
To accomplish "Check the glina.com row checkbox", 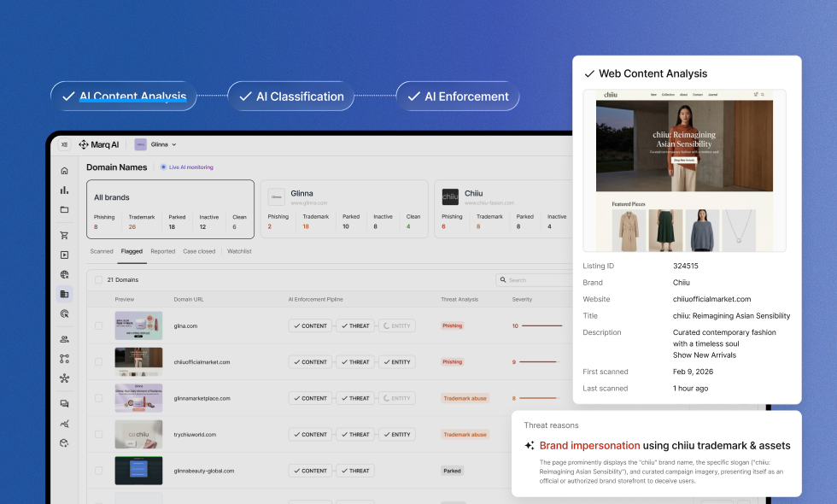I will (99, 325).
